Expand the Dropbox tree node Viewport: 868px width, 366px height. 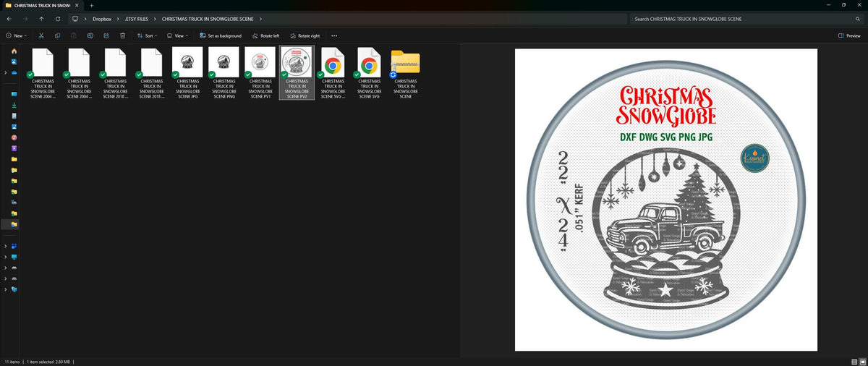tap(6, 246)
